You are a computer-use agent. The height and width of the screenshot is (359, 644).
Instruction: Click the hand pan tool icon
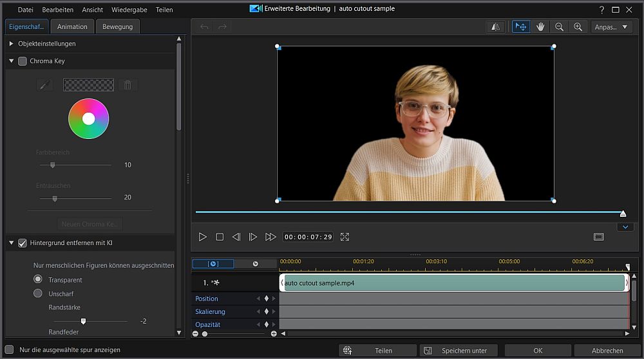(540, 27)
